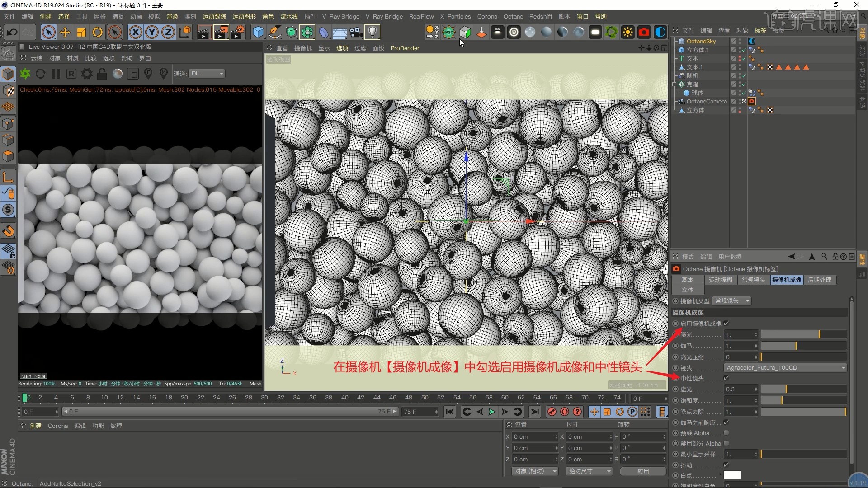
Task: Open Agfacolor_Futura_100CD lens dropdown
Action: pyautogui.click(x=785, y=368)
